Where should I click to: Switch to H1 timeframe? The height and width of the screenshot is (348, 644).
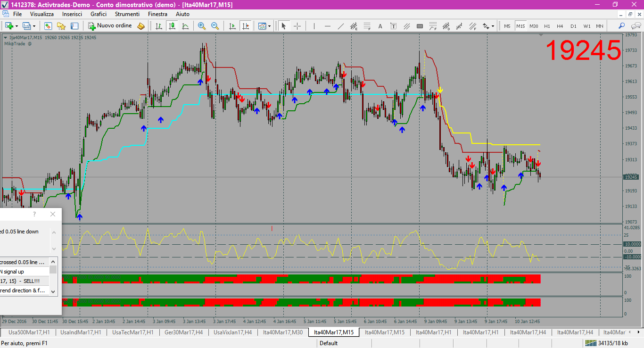click(547, 26)
